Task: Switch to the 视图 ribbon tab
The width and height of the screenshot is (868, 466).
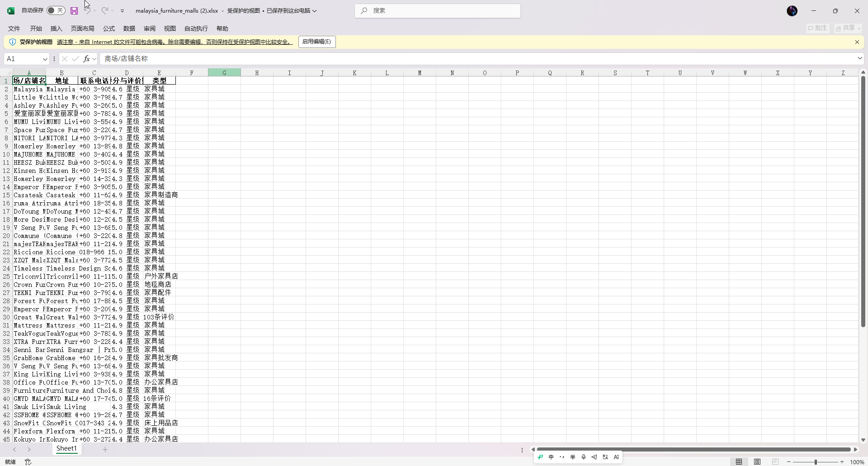Action: tap(170, 29)
